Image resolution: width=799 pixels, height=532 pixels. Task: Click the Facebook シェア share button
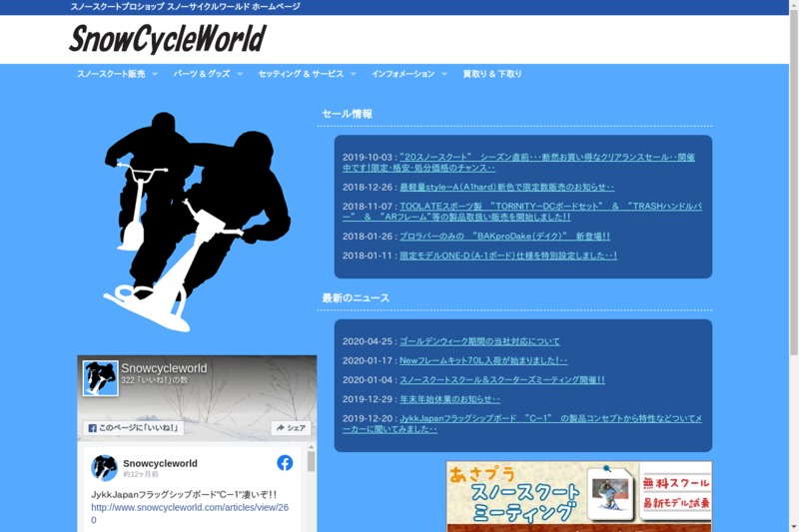click(291, 428)
